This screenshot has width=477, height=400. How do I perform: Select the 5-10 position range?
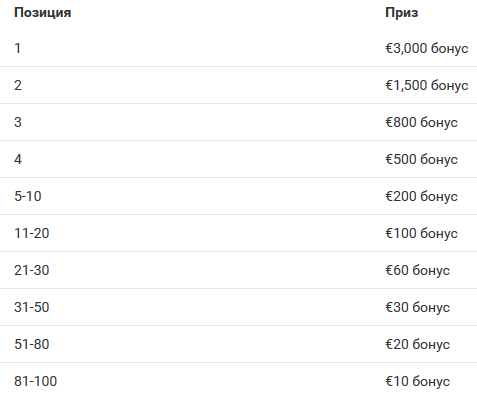tap(28, 196)
